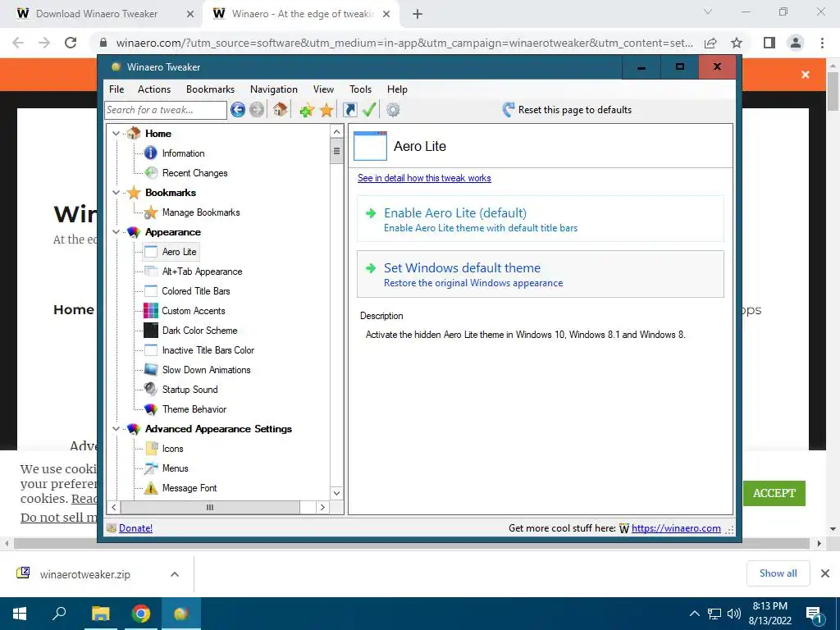Select Alt+Tab Appearance tweak
This screenshot has height=630, width=840.
click(202, 272)
